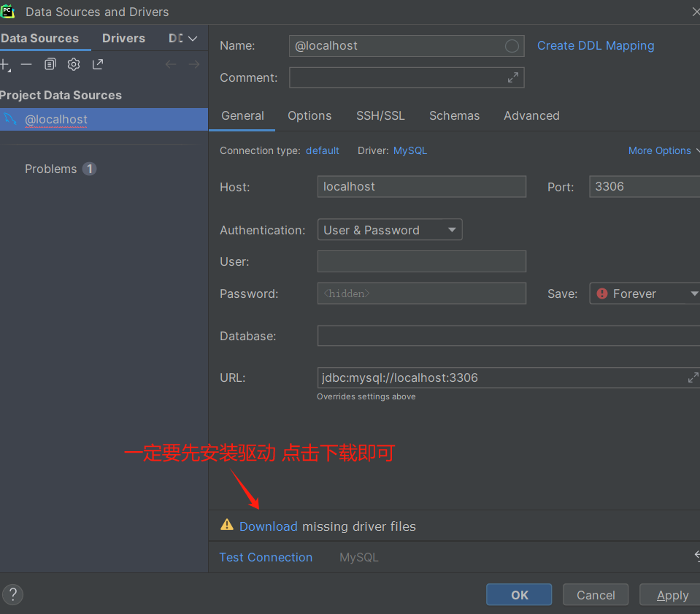Click the question mark help icon
Image resolution: width=700 pixels, height=614 pixels.
coord(13,594)
